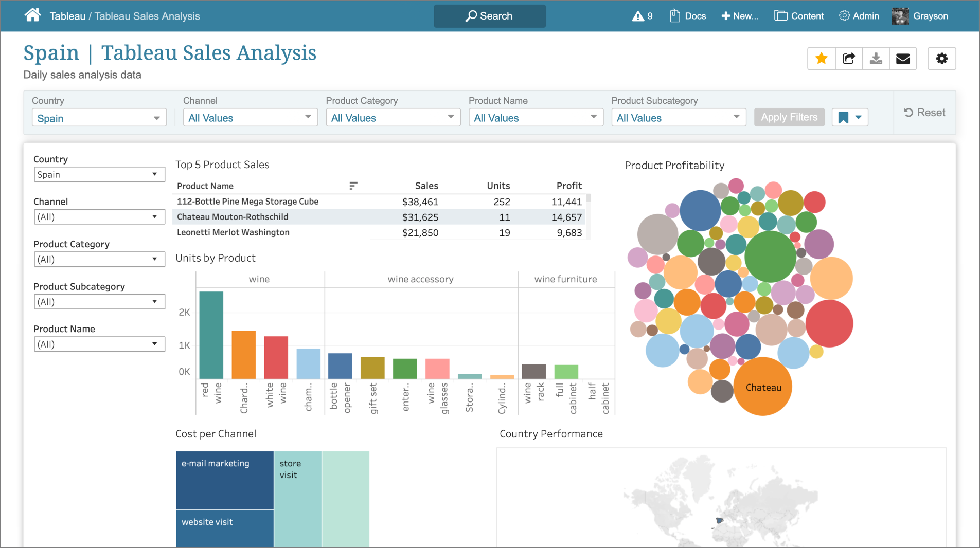Reset all filters
This screenshot has height=548, width=980.
(925, 113)
